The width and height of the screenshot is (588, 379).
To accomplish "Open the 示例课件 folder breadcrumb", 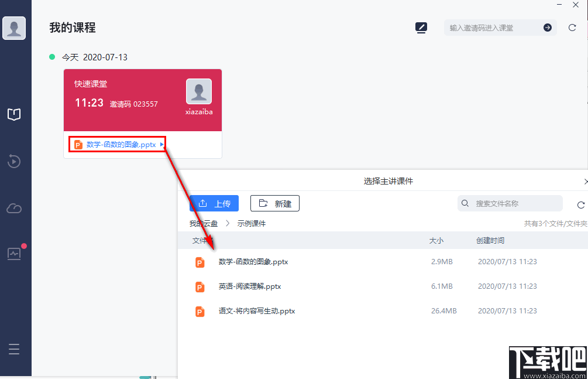I will [251, 224].
